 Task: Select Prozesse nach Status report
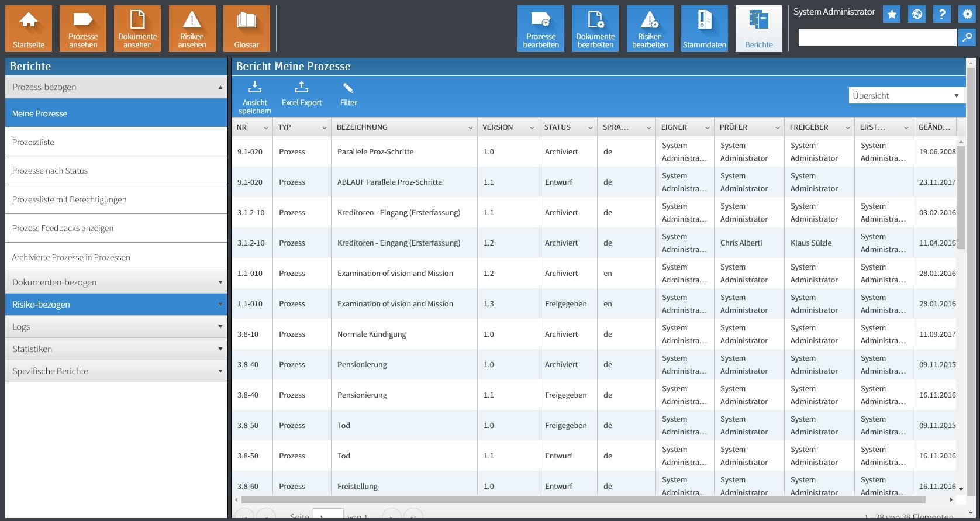point(116,171)
